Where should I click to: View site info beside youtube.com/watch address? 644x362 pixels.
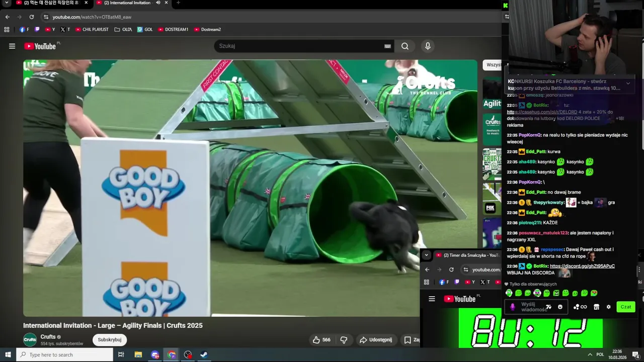[x=46, y=17]
